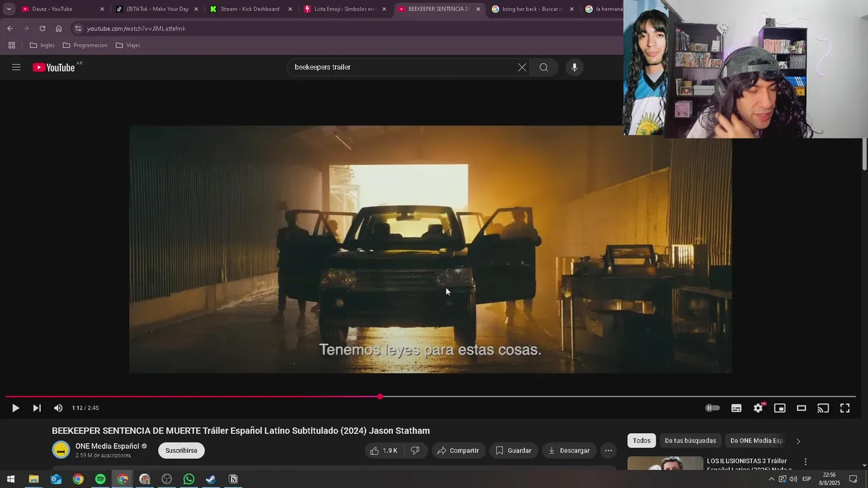Viewport: 868px width, 488px height.
Task: Switch ESP keyboard language indicator
Action: (807, 479)
